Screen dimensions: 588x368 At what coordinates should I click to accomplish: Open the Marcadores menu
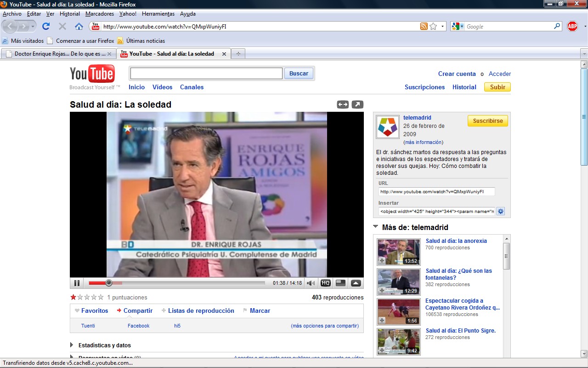tap(99, 14)
